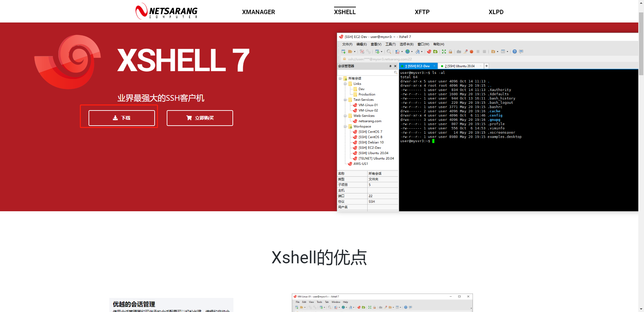Open the 文件(F) menu
Image resolution: width=644 pixels, height=312 pixels.
tap(347, 44)
